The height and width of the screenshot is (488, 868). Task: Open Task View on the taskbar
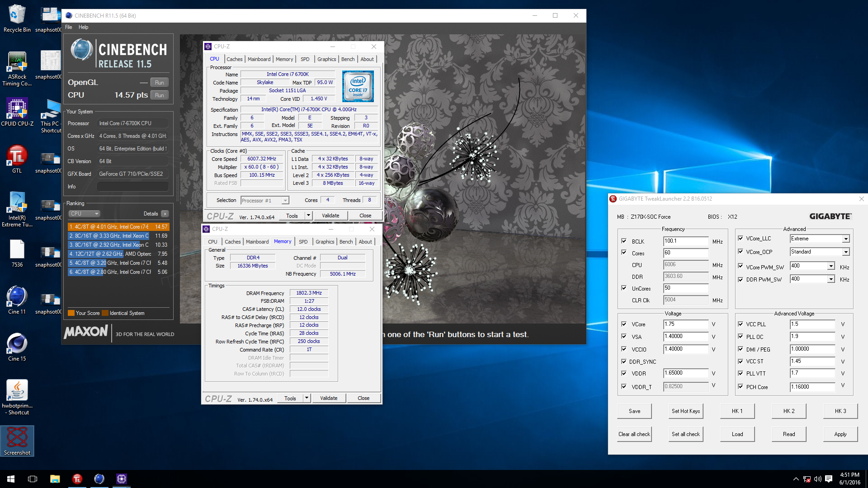pyautogui.click(x=33, y=479)
